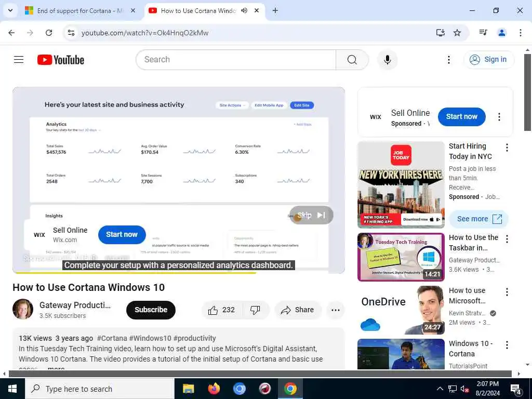Click the video ad progress bar

pyautogui.click(x=179, y=272)
